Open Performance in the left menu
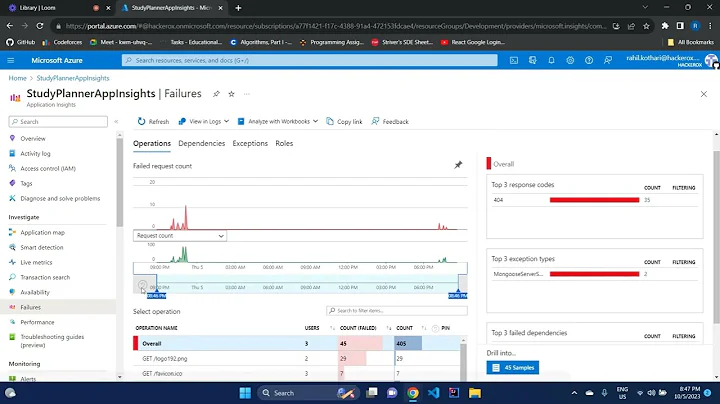720x404 pixels. (x=37, y=322)
